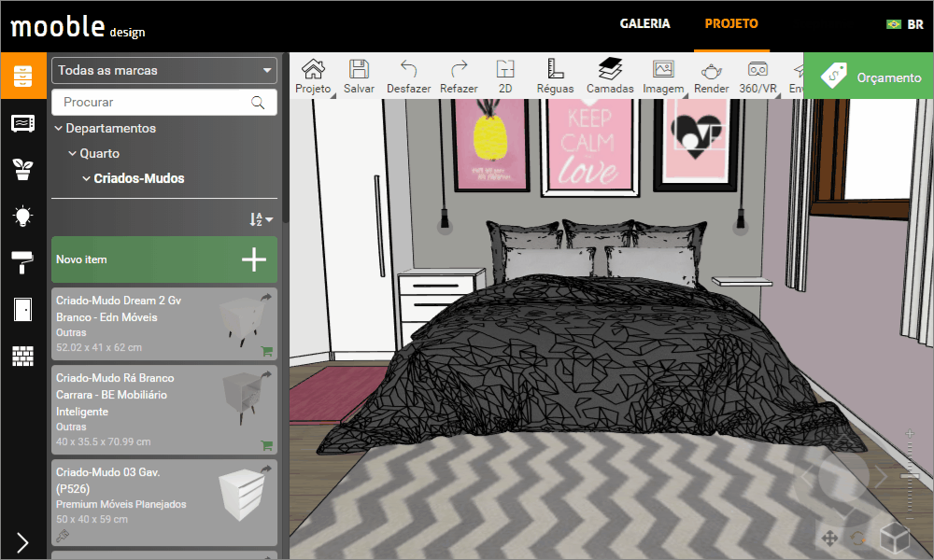Click the catalog panel scrollbar
The image size is (934, 560).
pyautogui.click(x=286, y=137)
